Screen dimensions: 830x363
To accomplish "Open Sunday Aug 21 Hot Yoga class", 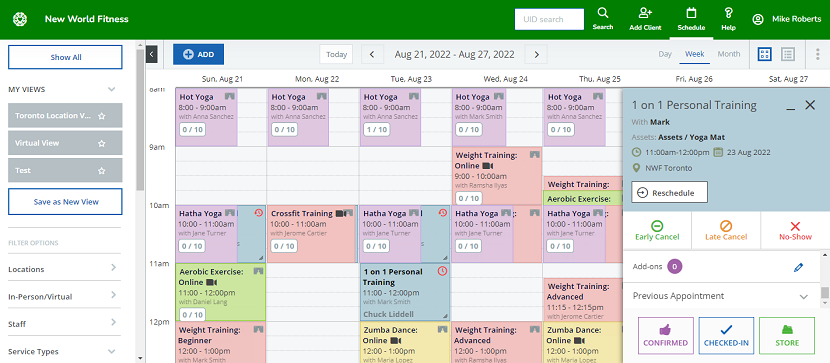I will point(206,117).
